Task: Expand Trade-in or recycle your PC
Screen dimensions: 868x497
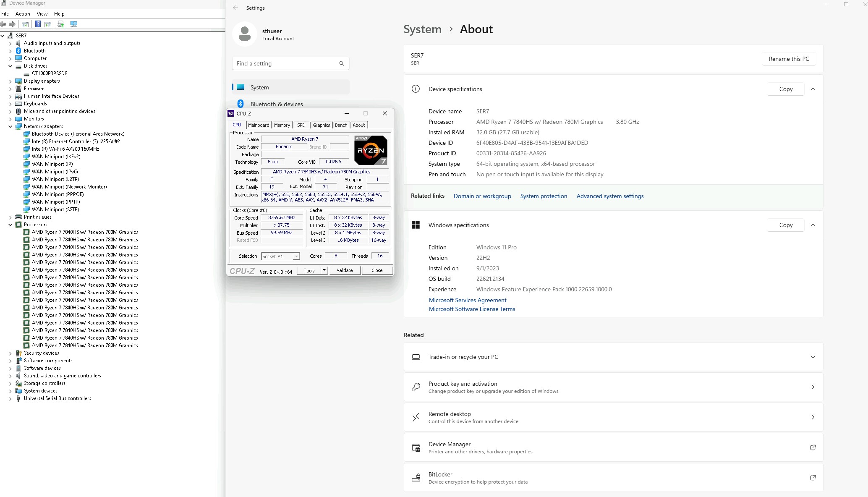Action: tap(813, 357)
